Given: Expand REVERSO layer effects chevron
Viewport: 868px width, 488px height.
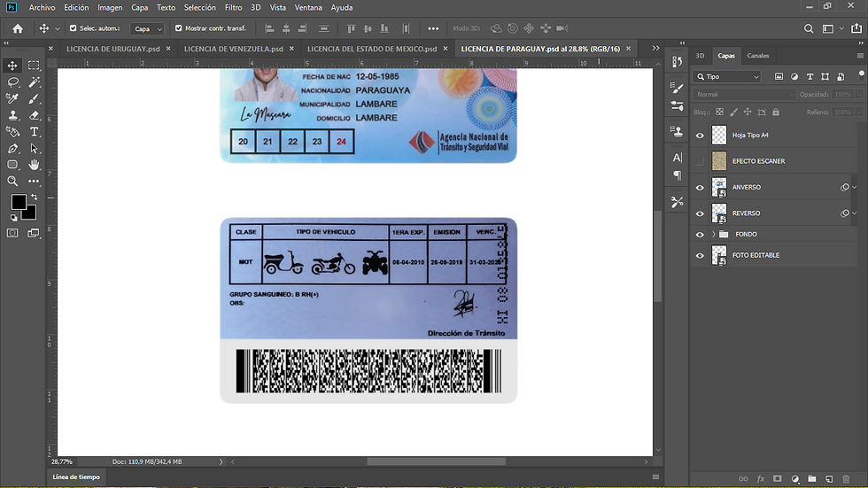Looking at the screenshot, I should (855, 213).
